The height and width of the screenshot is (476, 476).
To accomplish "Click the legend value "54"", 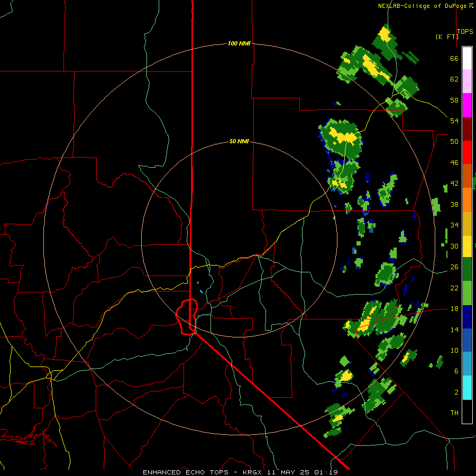I will coord(454,121).
